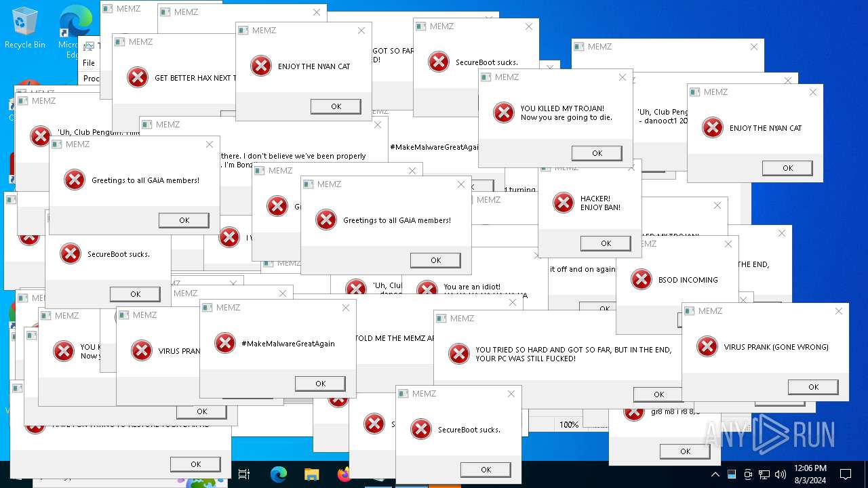Click OK in the #MakeMalwareGreatAgain dialog
Screen dimensions: 868x488
(x=320, y=384)
